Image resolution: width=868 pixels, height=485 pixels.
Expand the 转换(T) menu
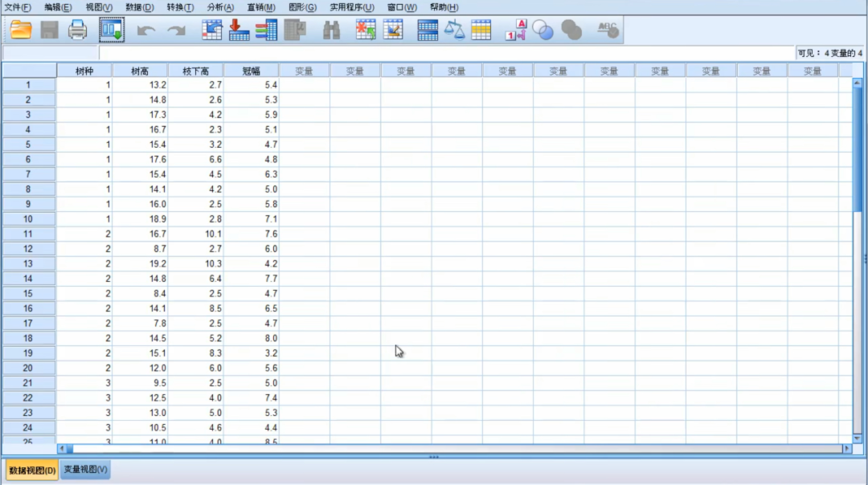pos(180,7)
